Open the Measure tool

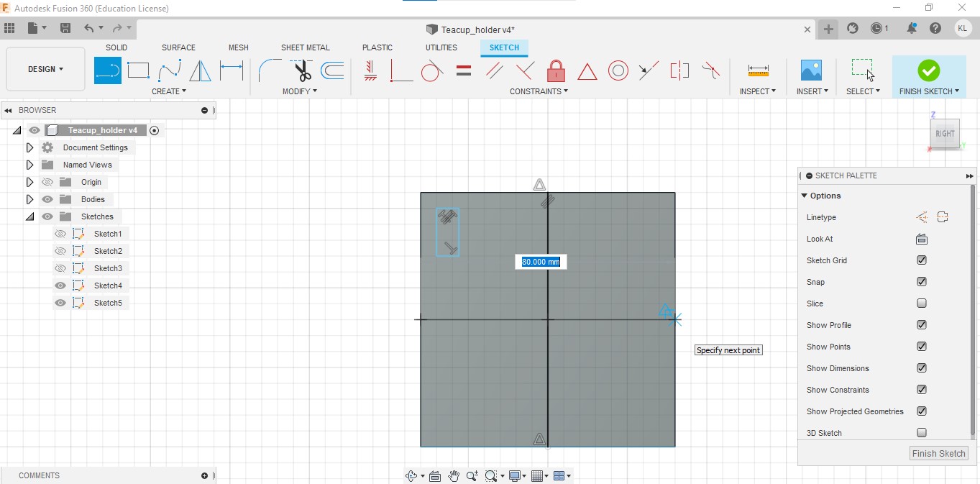758,70
